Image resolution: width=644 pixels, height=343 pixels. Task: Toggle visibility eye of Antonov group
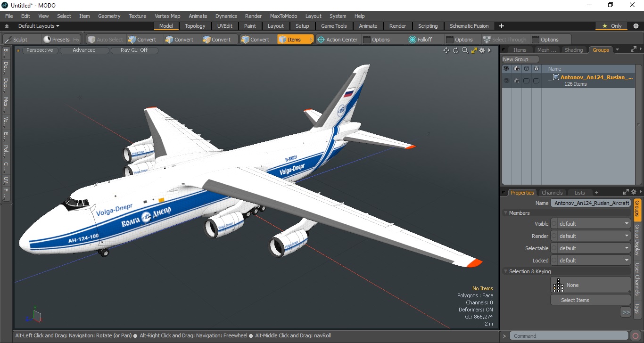pos(506,81)
